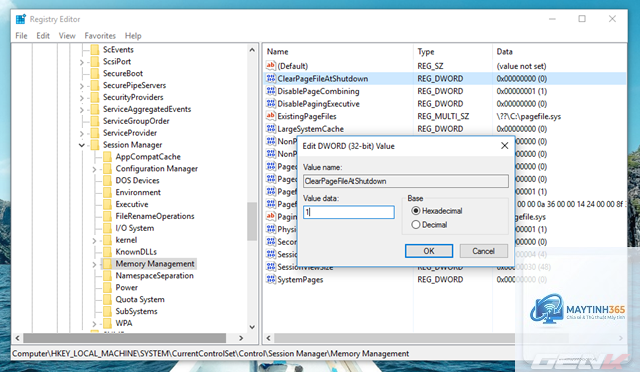Viewport: 640px width, 372px height.
Task: Click the Quota System folder icon
Action: click(x=107, y=299)
